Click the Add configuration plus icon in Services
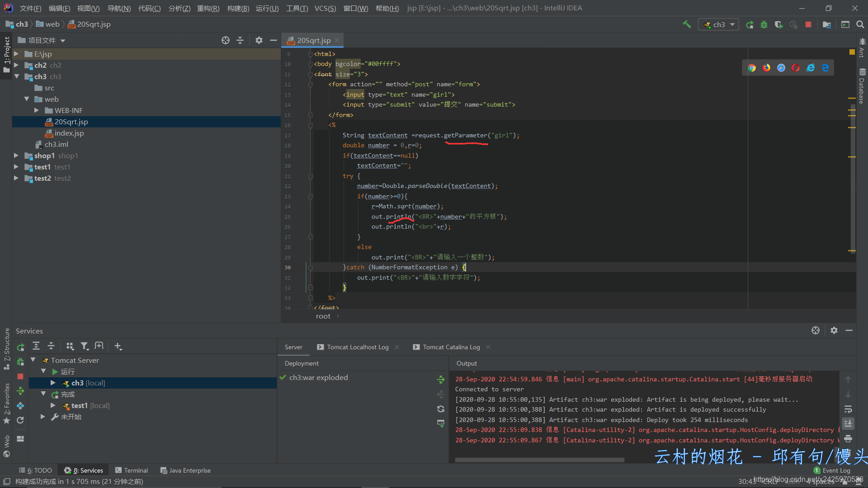The image size is (868, 488). 117,346
